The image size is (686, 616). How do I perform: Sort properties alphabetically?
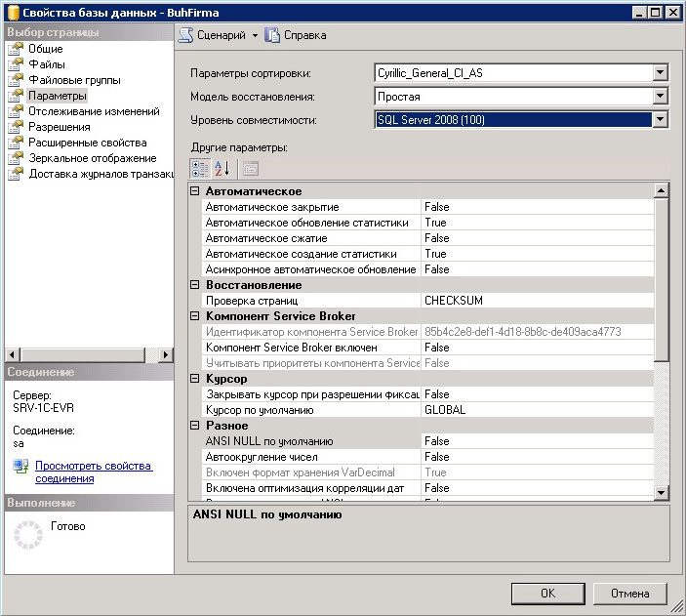tap(222, 168)
